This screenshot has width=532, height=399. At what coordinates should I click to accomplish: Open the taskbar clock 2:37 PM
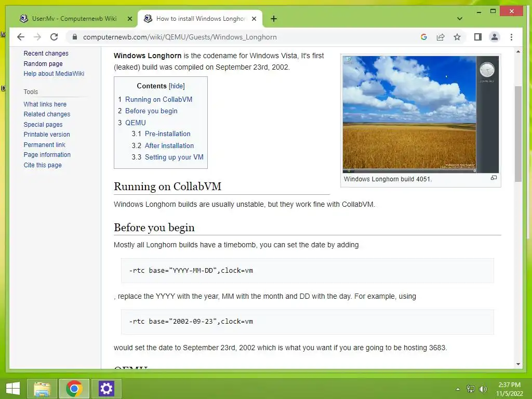pos(509,389)
